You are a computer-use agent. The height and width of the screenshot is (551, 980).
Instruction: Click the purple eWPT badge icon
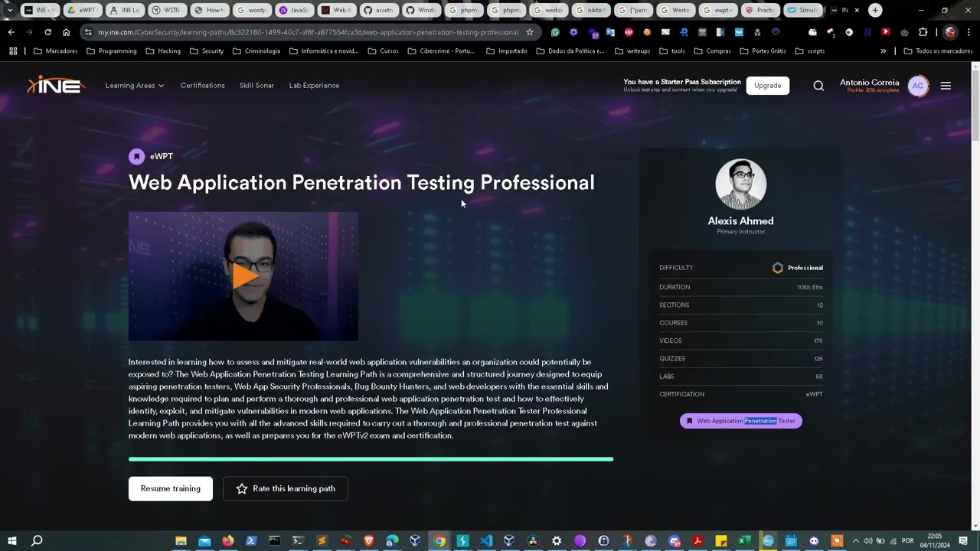click(x=136, y=156)
